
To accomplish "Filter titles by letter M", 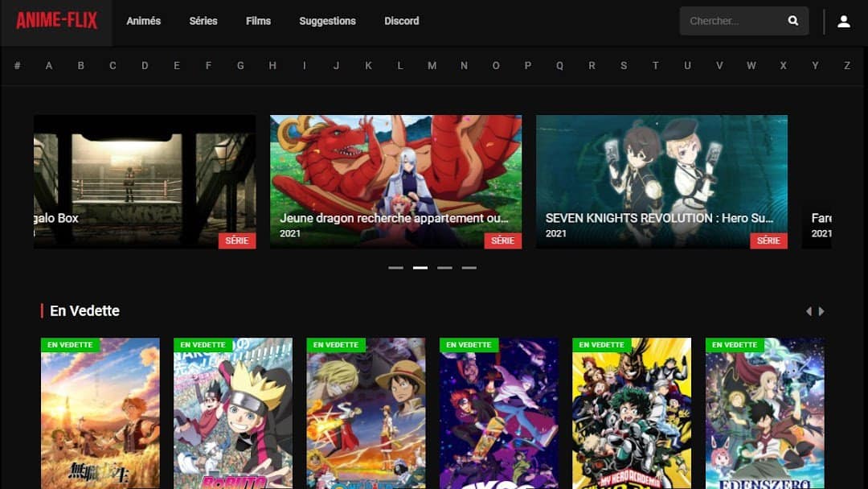I will point(432,65).
